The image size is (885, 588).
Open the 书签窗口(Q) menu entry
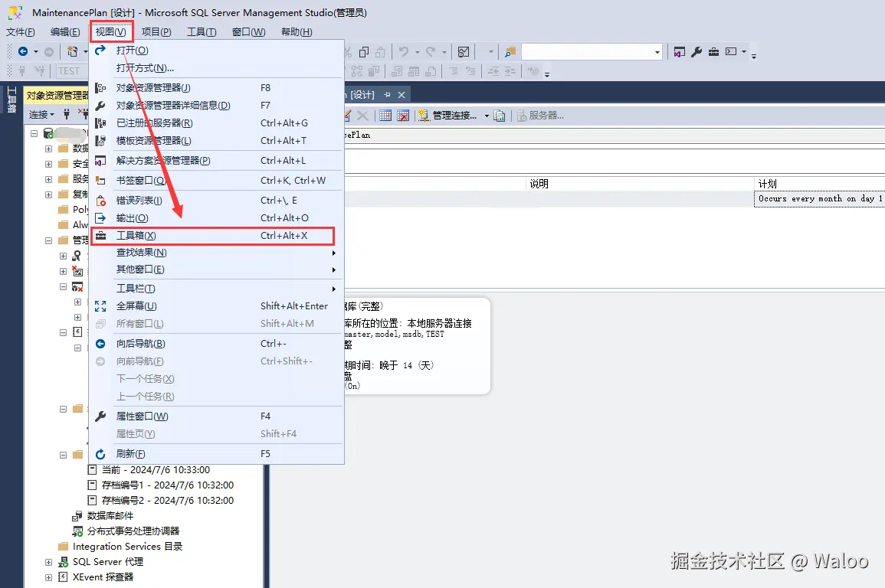(216, 181)
